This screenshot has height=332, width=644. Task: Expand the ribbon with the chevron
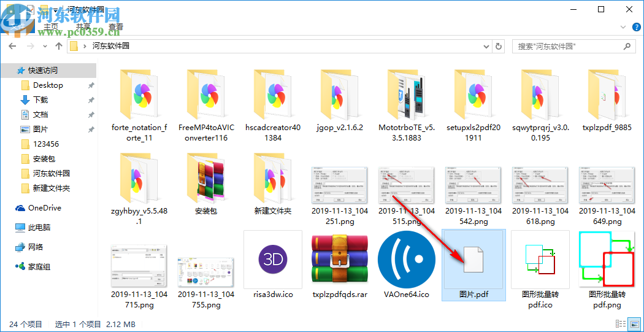coord(624,27)
